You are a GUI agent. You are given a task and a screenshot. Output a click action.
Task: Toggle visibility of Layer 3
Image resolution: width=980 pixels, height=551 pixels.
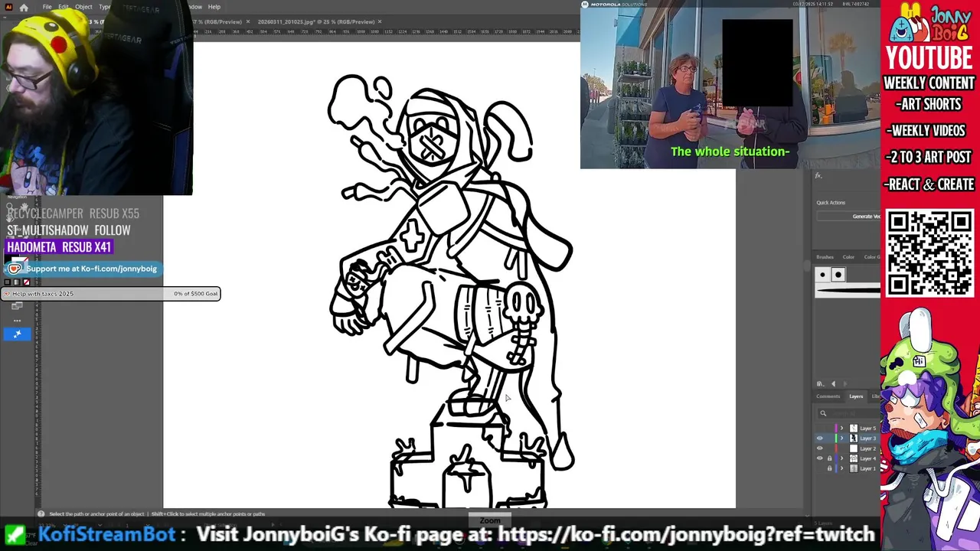point(820,439)
